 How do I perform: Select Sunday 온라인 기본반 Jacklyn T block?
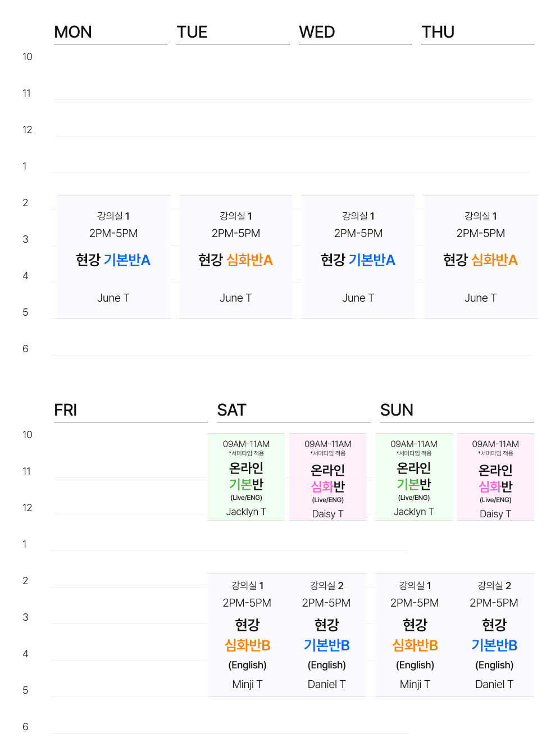[x=414, y=477]
